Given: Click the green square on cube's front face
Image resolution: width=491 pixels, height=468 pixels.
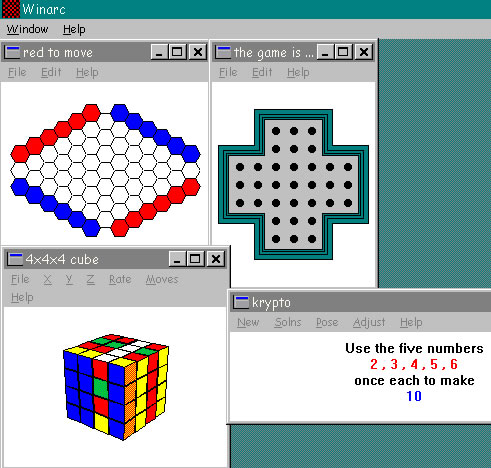Looking at the screenshot, I should point(101,387).
